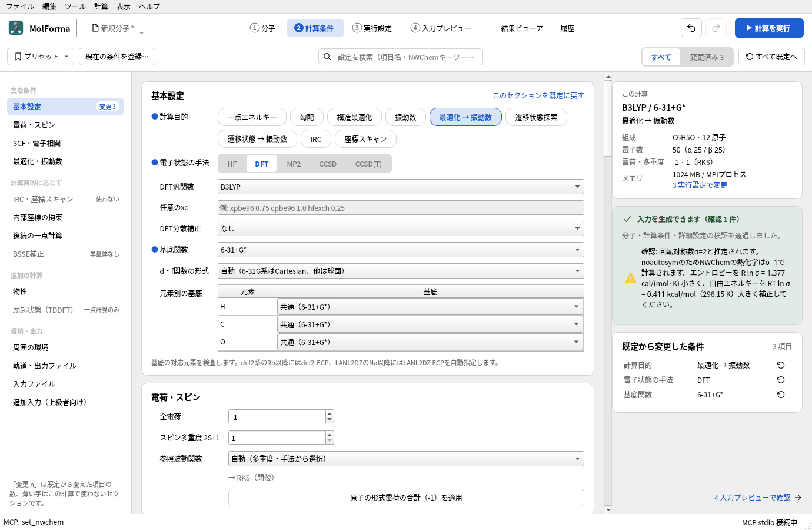
Task: Click the step 1 分子 circle icon
Action: 255,28
